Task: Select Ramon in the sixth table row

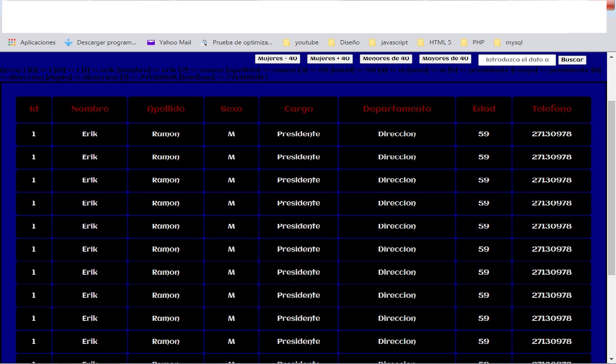Action: 166,250
